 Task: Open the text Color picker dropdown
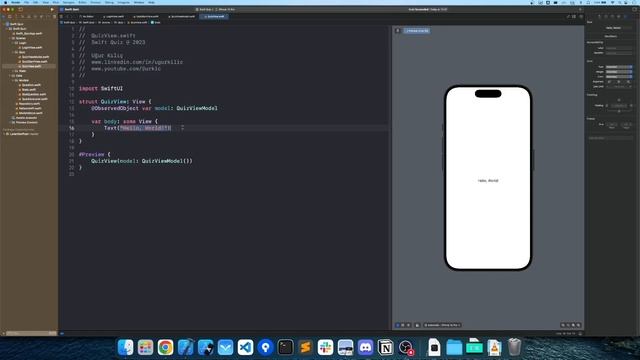pyautogui.click(x=619, y=77)
